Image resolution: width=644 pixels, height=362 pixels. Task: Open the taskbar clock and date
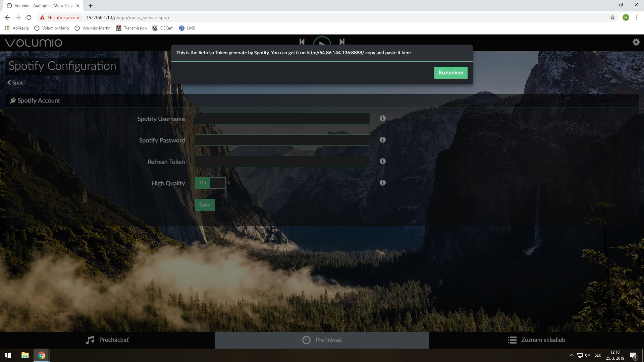point(615,355)
